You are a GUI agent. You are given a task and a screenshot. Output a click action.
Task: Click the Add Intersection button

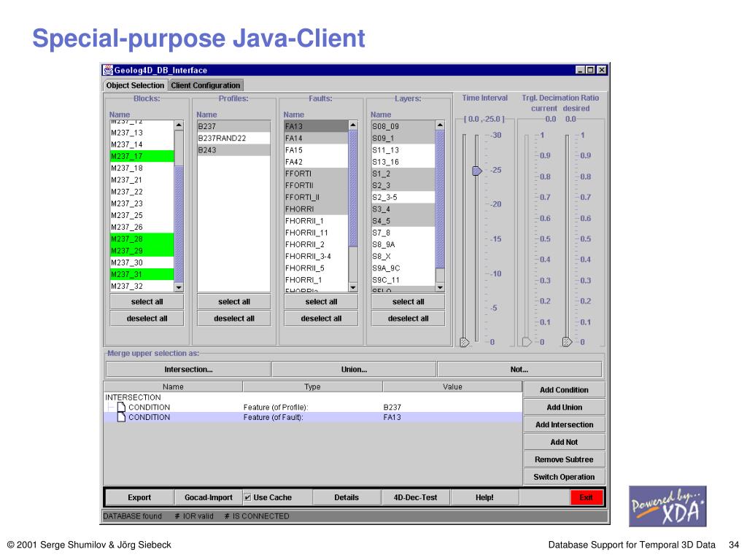pos(564,424)
